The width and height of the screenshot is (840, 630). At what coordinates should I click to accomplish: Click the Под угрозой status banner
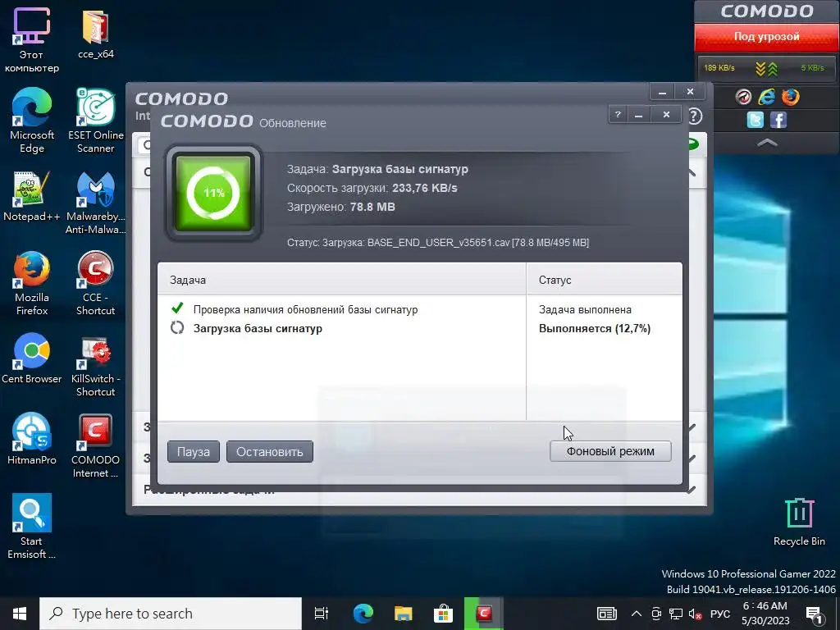(767, 37)
